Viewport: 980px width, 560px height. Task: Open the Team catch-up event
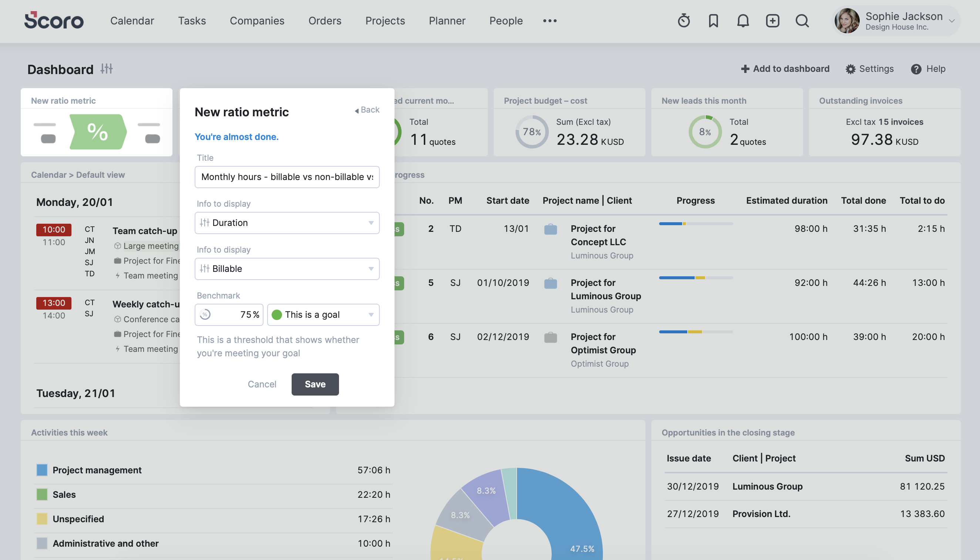[x=144, y=230]
